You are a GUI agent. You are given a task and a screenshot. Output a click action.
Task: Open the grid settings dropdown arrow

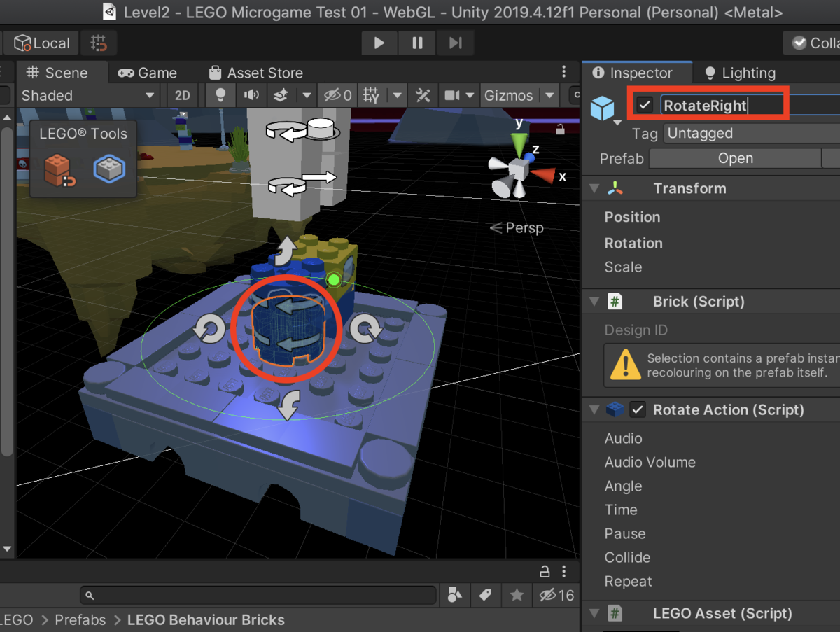397,96
